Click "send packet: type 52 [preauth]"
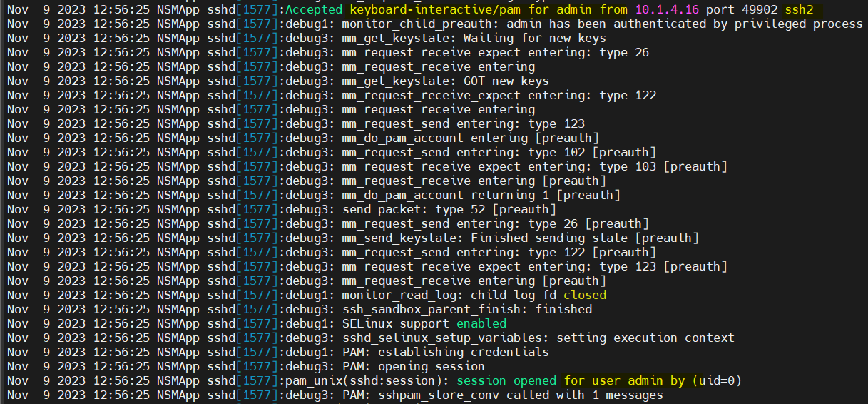868x404 pixels. pyautogui.click(x=449, y=210)
